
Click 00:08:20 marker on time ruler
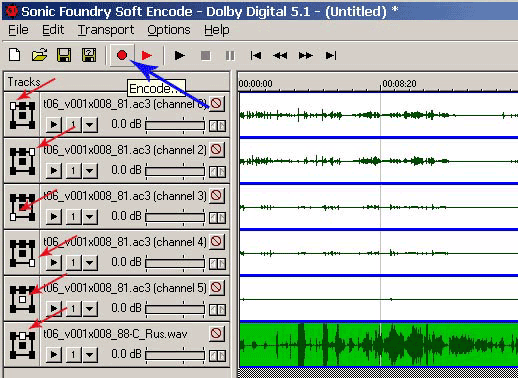tap(399, 83)
